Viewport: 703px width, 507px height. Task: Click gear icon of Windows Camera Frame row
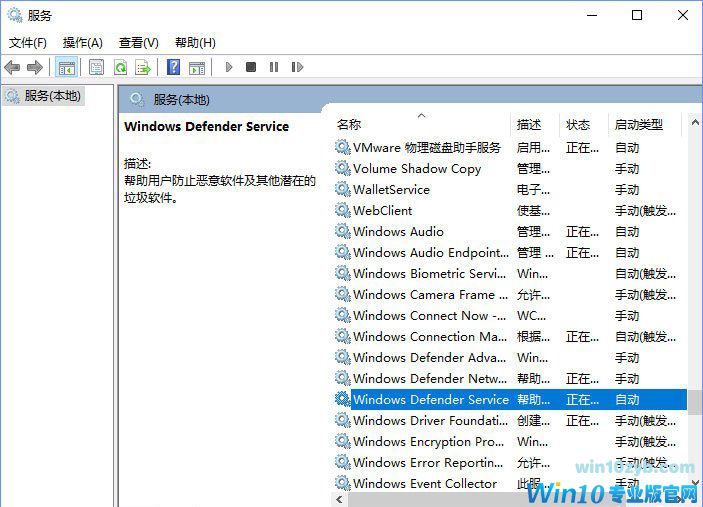pyautogui.click(x=343, y=294)
